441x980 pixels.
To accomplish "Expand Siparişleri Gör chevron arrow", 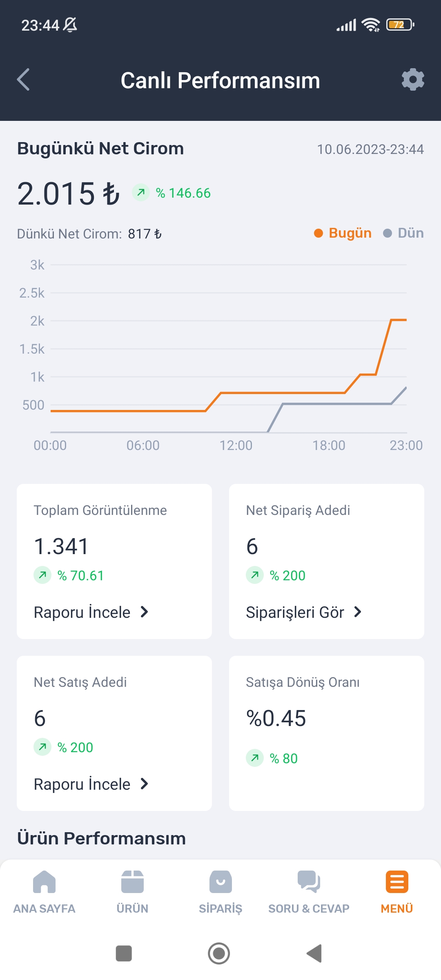I will tap(358, 612).
